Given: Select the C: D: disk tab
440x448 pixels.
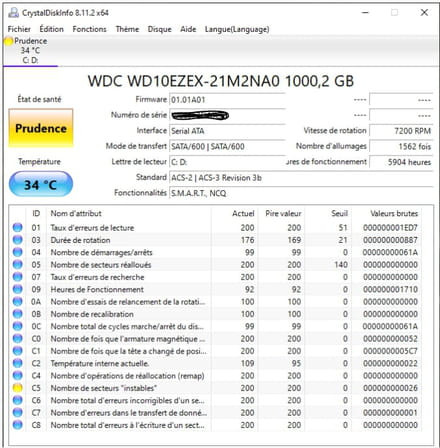Looking at the screenshot, I should 30,51.
